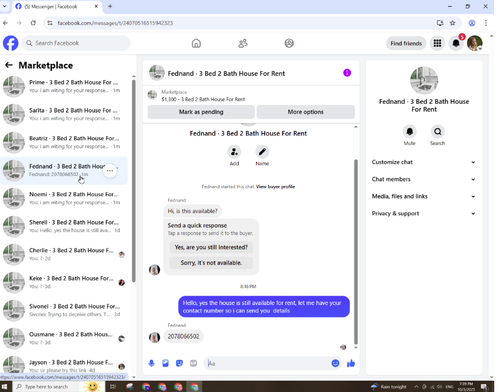Open Chrome three-dot menu
500x392 pixels.
(x=486, y=23)
